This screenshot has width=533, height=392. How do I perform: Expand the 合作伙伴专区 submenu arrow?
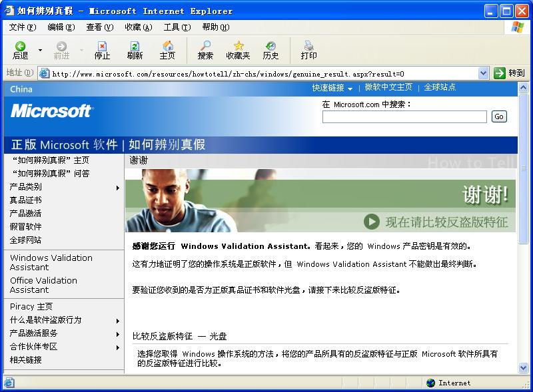[x=118, y=347]
